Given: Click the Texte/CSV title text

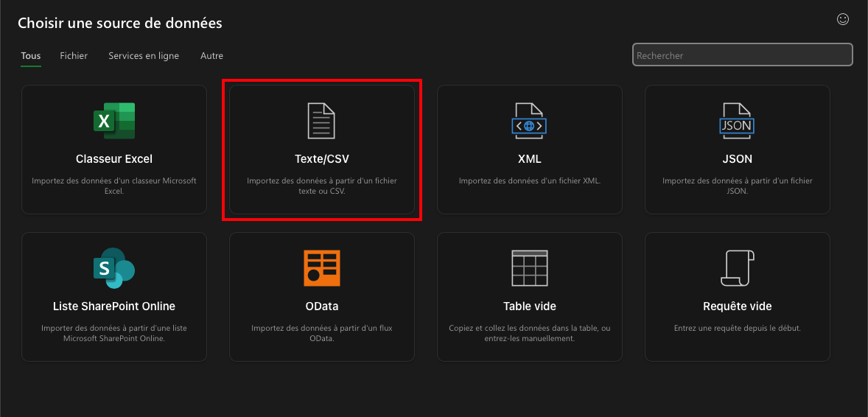Looking at the screenshot, I should point(321,159).
